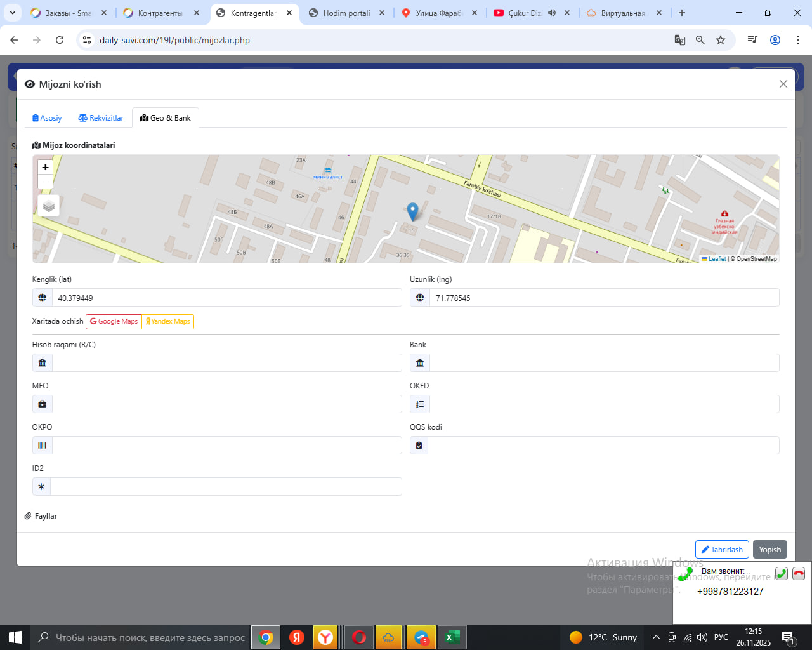
Task: Open Chrome's three-dot menu
Action: coord(798,40)
